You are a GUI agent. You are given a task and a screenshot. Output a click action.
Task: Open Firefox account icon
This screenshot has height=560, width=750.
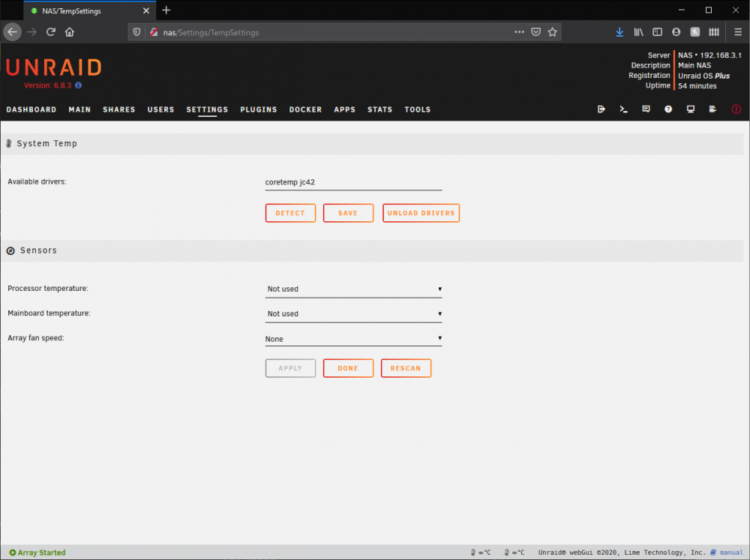click(x=676, y=32)
